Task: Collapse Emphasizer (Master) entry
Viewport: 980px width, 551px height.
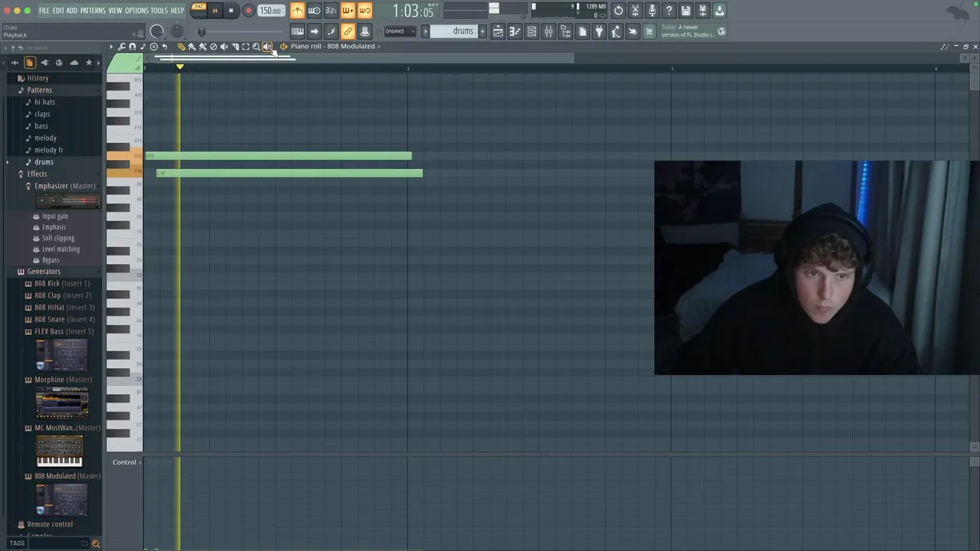Action: 60,186
